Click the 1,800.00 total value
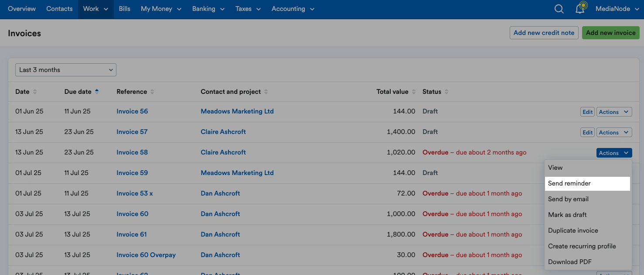This screenshot has height=275, width=644. pos(401,234)
